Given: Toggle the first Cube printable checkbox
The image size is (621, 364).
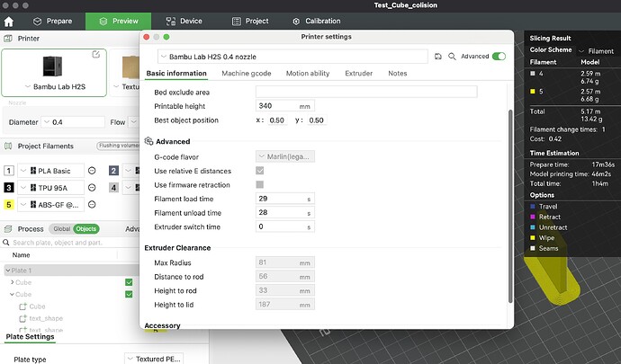Looking at the screenshot, I should [x=129, y=282].
